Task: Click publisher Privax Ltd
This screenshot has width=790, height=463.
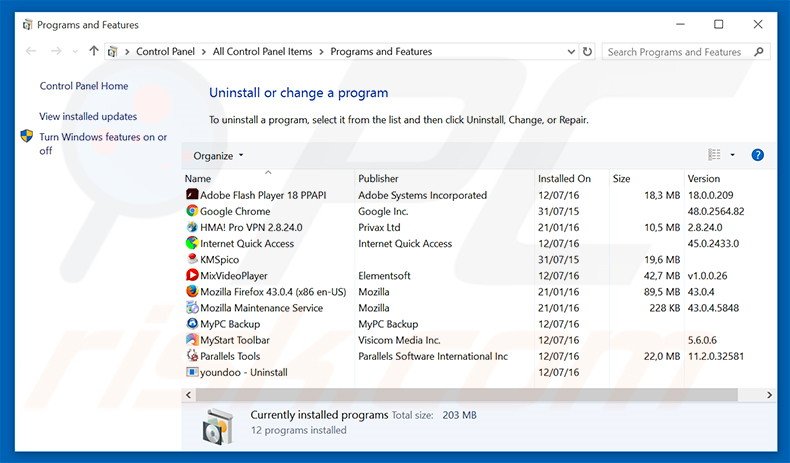Action: tap(379, 227)
